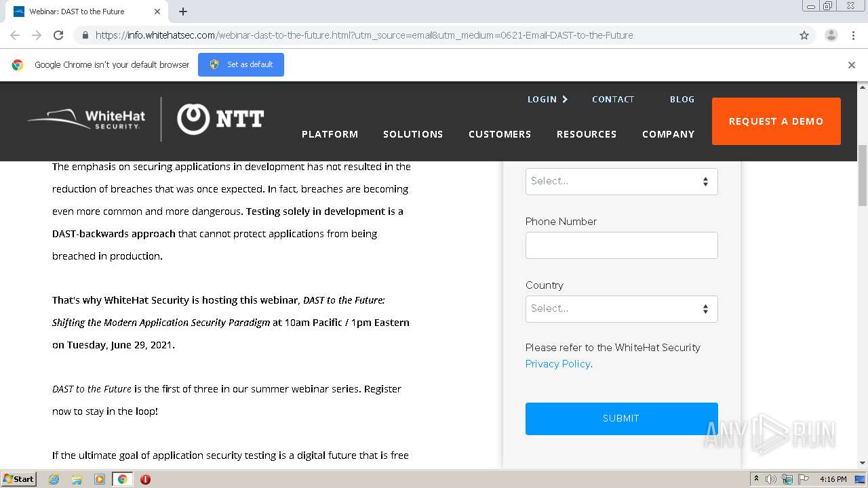Open file explorer folder in taskbar

77,479
